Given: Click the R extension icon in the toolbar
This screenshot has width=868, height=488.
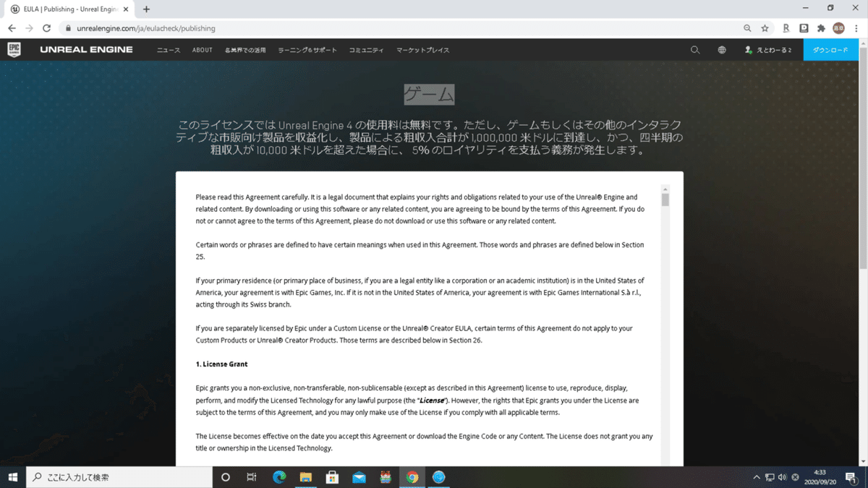Looking at the screenshot, I should click(786, 28).
